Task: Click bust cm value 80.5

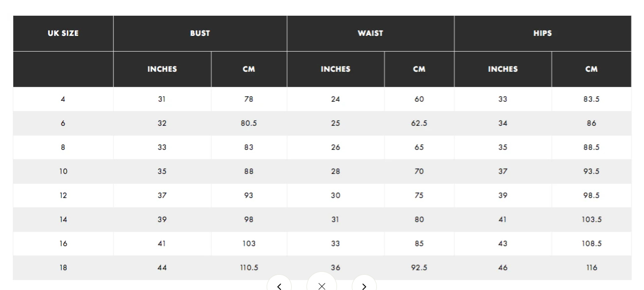Action: (249, 123)
